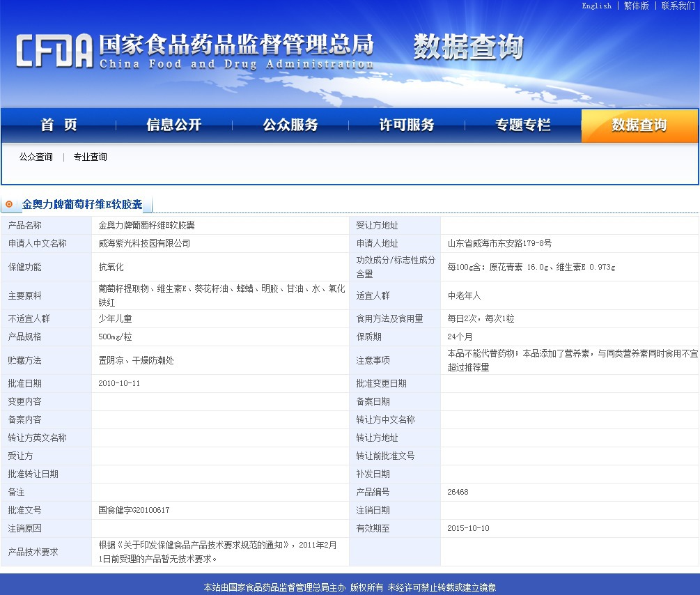
Task: Click the 贮藏方法 row label
Action: (x=24, y=360)
